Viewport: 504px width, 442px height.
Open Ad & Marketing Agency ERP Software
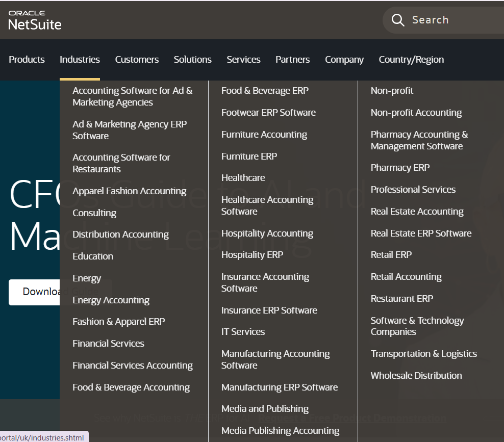pos(130,130)
